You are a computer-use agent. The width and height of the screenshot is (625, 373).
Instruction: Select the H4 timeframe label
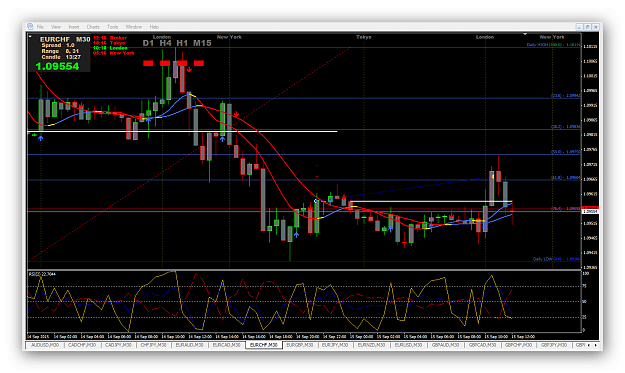[x=165, y=43]
